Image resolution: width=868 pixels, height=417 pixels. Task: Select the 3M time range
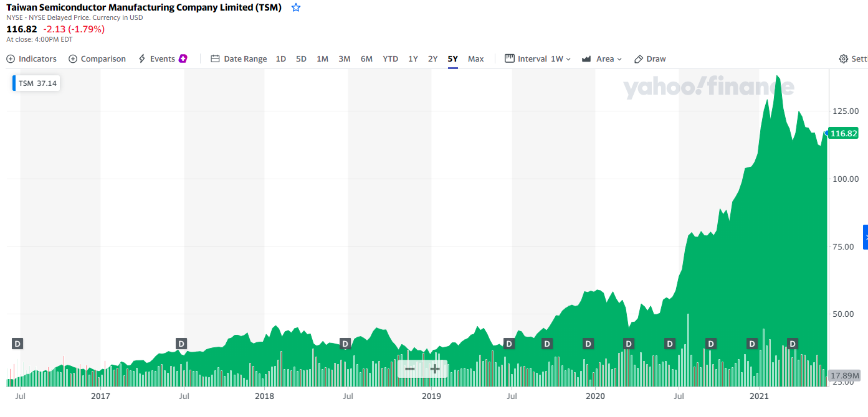pos(344,59)
